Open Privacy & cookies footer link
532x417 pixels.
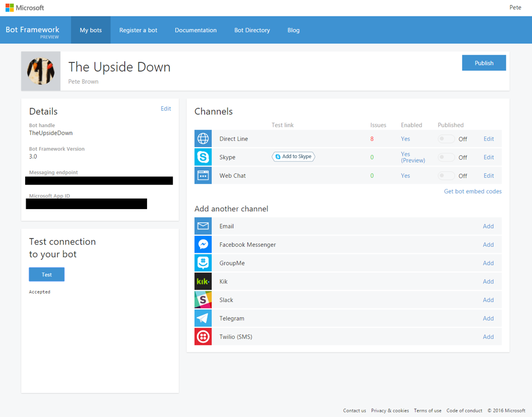(390, 410)
